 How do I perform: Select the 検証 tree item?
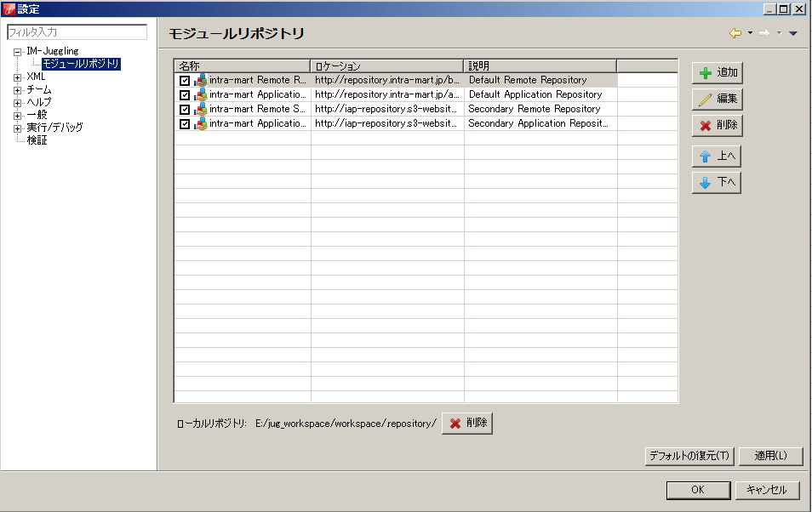click(x=37, y=140)
